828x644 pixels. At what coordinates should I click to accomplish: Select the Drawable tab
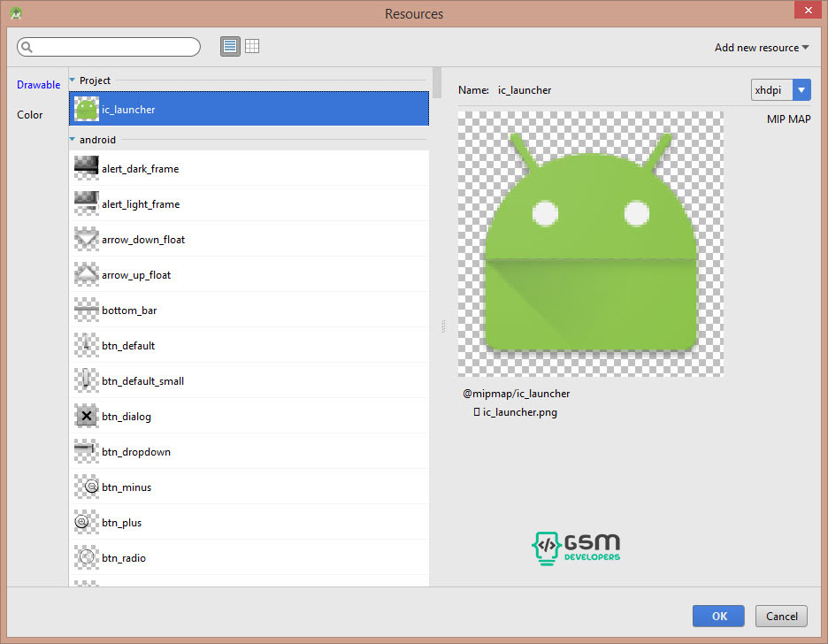(39, 84)
